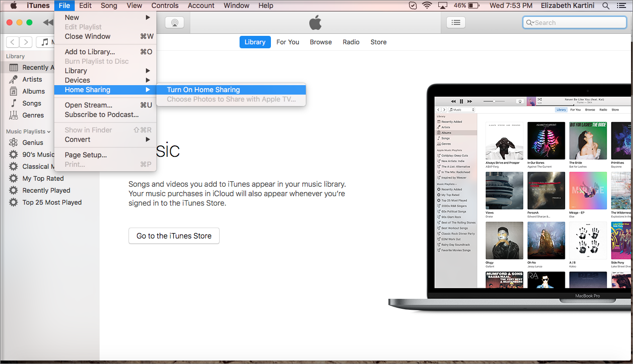The image size is (633, 364).
Task: Open the iTunes application menu
Action: [38, 5]
